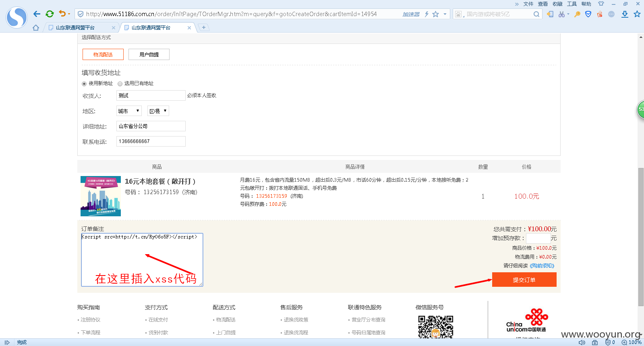This screenshot has width=644, height=346.
Task: Open the screenshot tool dropdown arrow
Action: [x=568, y=14]
